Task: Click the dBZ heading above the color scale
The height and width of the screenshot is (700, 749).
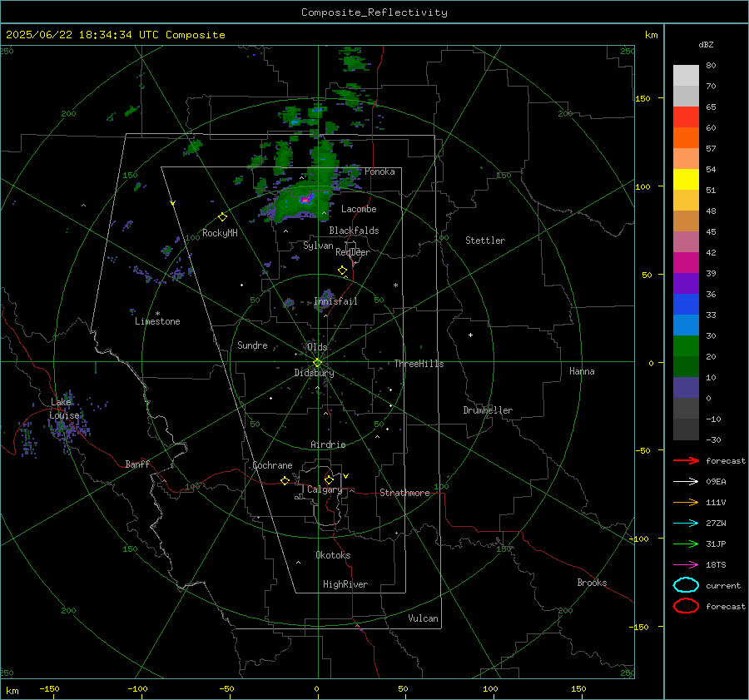Action: pyautogui.click(x=706, y=44)
